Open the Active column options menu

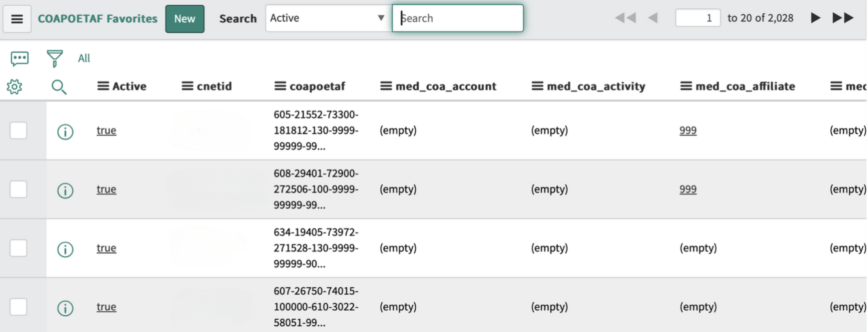pos(103,86)
